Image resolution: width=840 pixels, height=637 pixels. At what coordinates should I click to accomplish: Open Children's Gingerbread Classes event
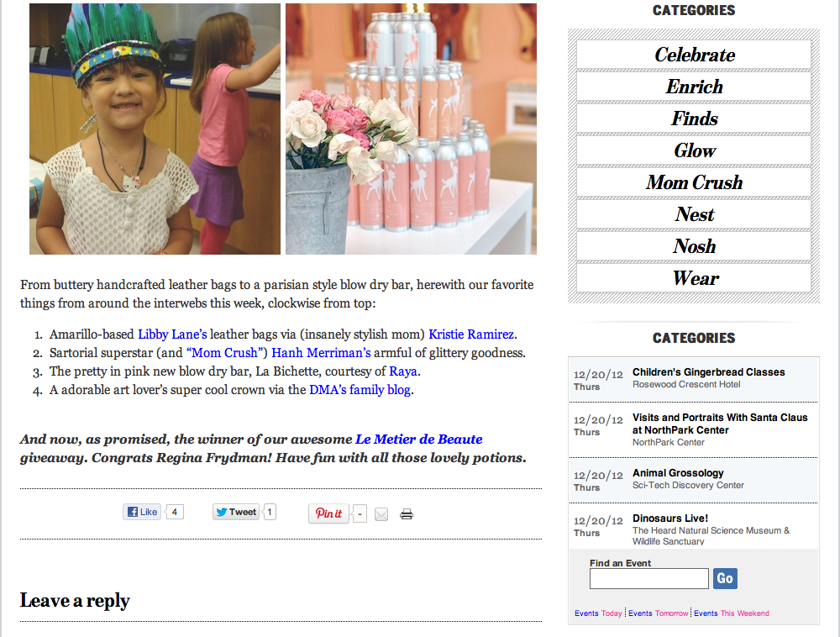[x=708, y=371]
